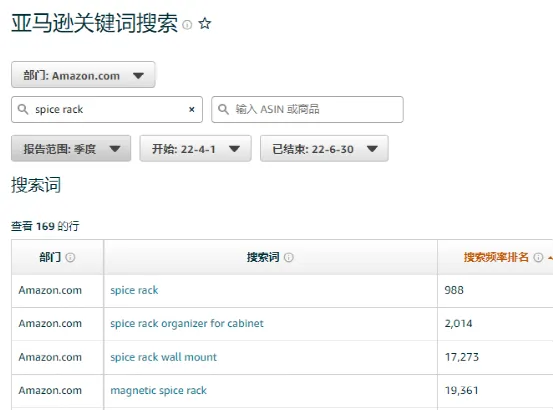
Task: Open info icon next to 搜索频率排名 header
Action: [538, 257]
